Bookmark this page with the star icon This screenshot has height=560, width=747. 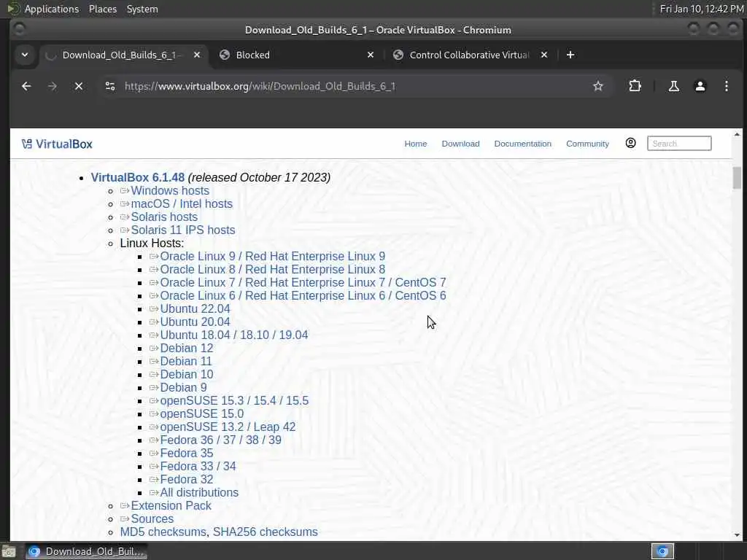[x=598, y=86]
